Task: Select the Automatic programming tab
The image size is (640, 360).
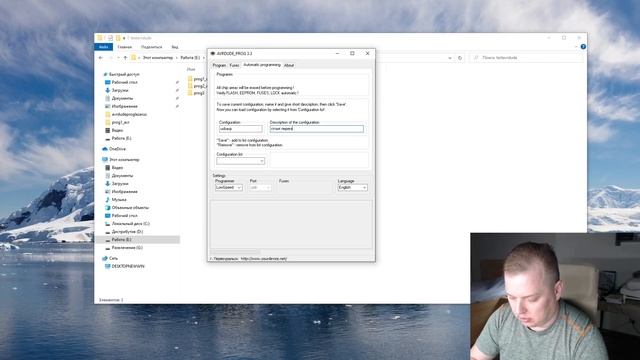Action: point(262,65)
